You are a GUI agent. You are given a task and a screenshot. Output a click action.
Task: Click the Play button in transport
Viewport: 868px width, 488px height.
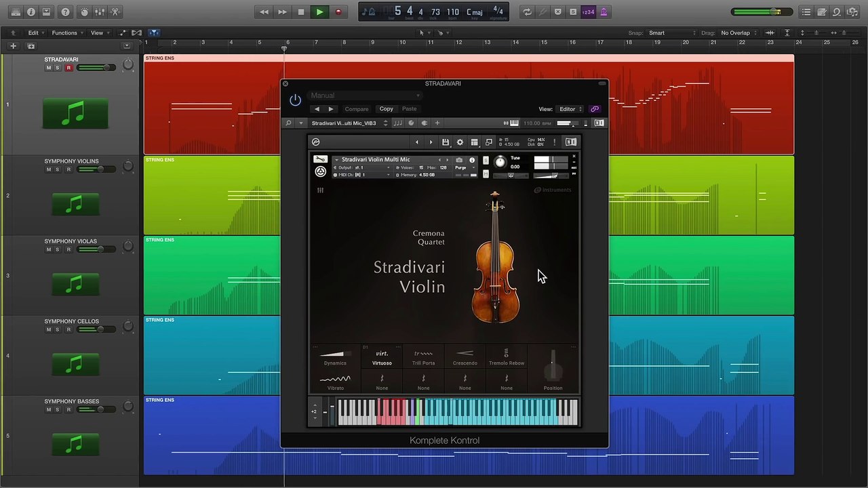319,12
